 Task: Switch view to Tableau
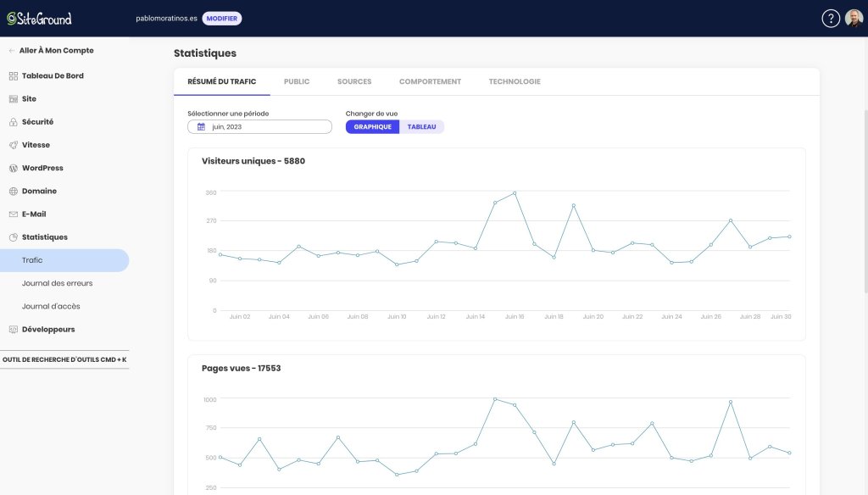click(x=421, y=127)
